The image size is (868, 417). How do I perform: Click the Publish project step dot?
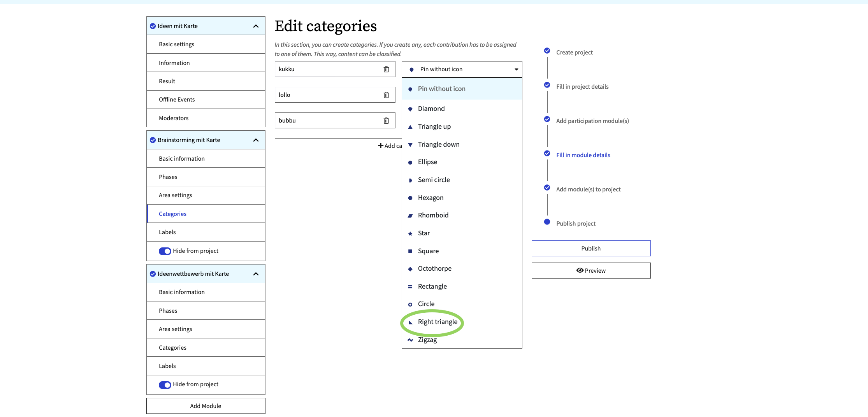click(547, 222)
